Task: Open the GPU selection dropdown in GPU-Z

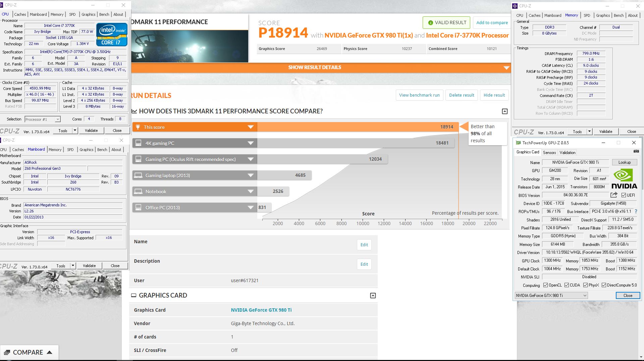Action: [551, 296]
